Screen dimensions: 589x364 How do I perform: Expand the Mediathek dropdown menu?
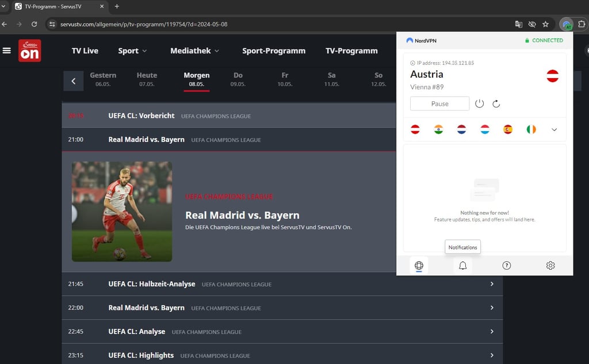194,51
